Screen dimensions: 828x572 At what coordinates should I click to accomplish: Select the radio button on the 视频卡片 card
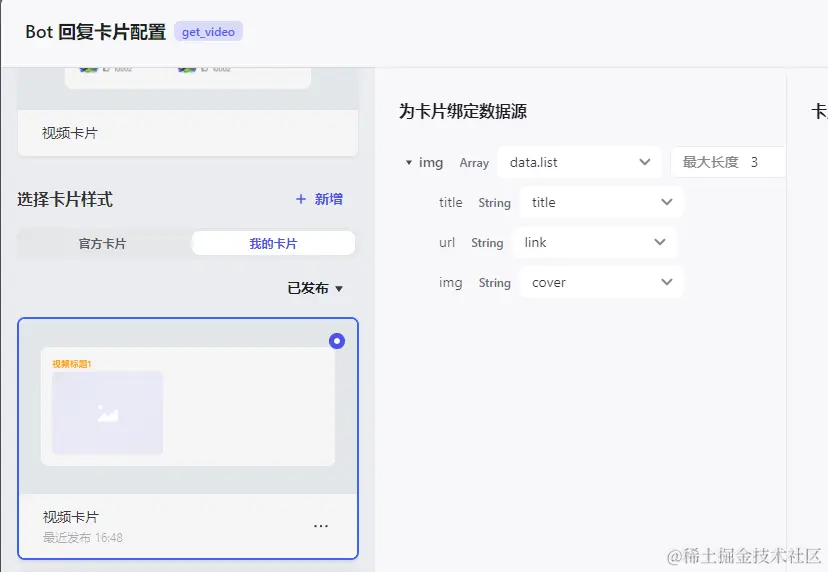(337, 341)
